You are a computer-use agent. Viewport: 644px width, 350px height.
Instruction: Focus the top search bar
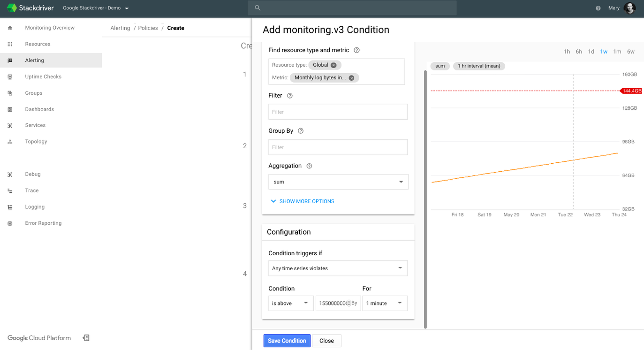tap(352, 8)
